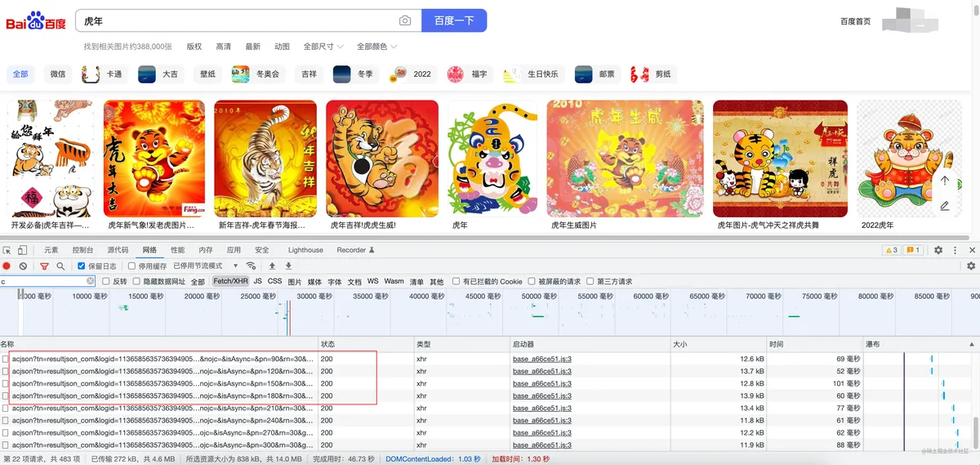
Task: Expand the 全部尺寸 size dropdown
Action: point(323,47)
